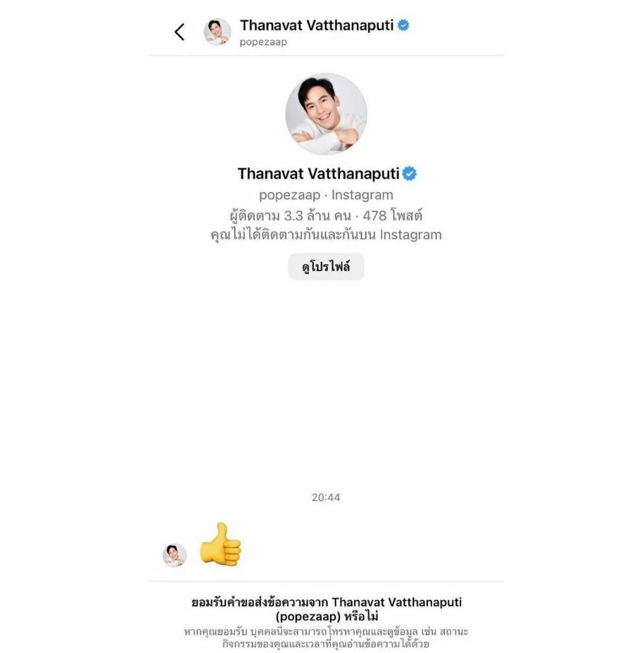Click the header name Thanavat Vatthanaputi

click(x=317, y=25)
